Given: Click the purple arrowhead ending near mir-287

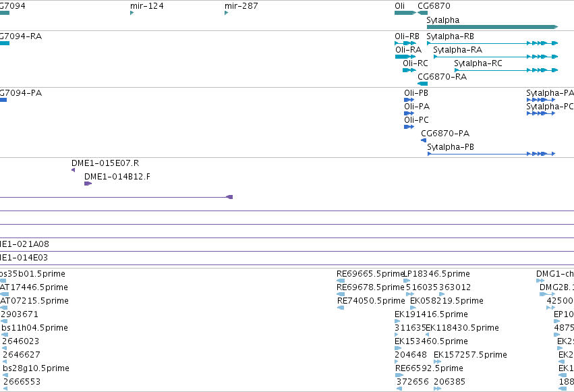Looking at the screenshot, I should click(x=229, y=197).
